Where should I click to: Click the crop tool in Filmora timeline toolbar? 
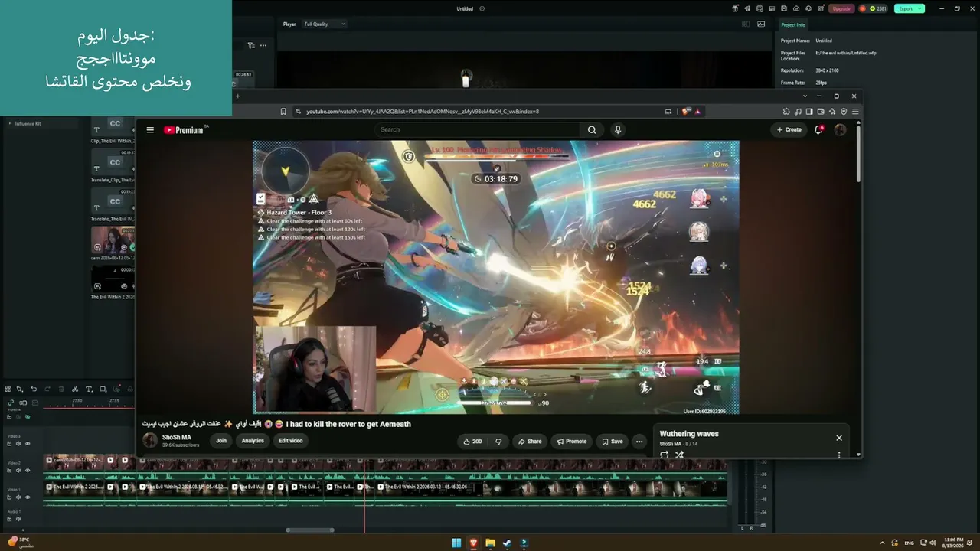click(103, 389)
